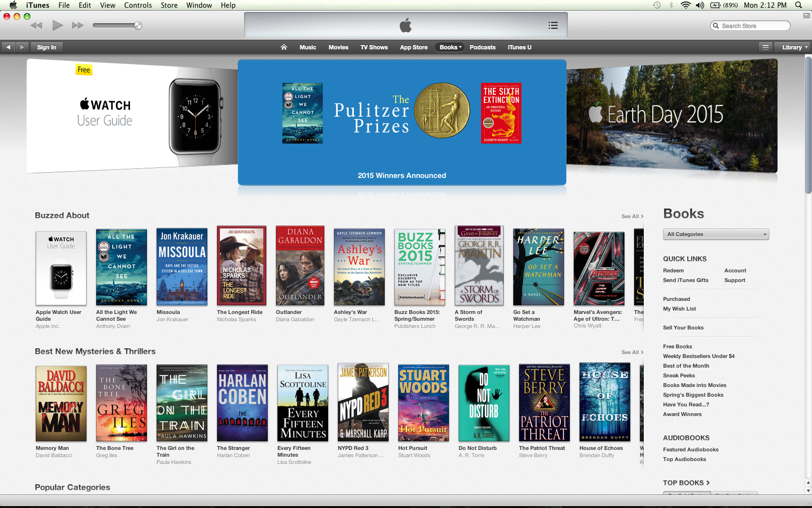This screenshot has width=812, height=508.
Task: Open the Apple Watch User Guide banner
Action: [132, 116]
